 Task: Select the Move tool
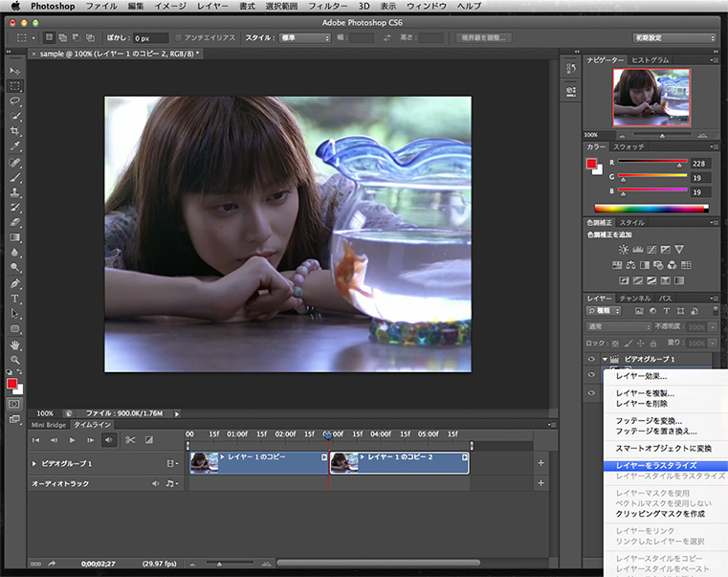click(15, 71)
